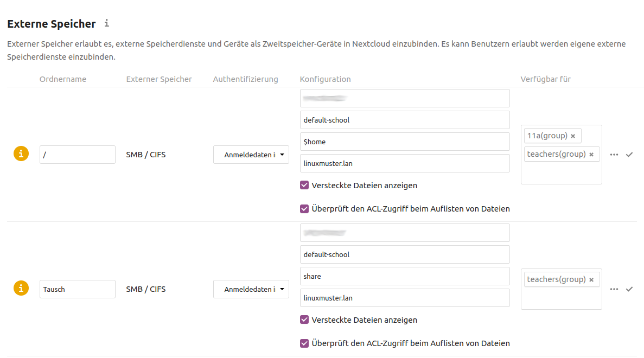Image resolution: width=644 pixels, height=358 pixels.
Task: Click the blurred host field of the Tausch storage
Action: [x=405, y=233]
